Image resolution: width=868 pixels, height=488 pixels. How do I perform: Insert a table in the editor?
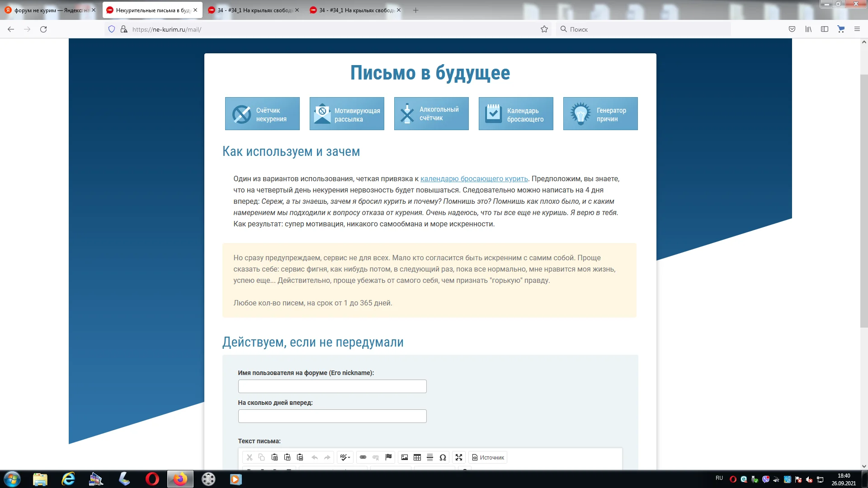click(417, 457)
